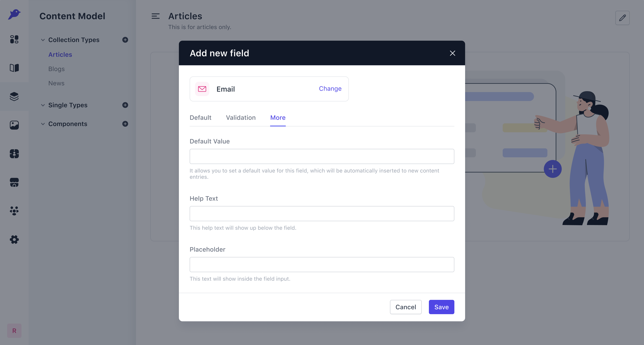Viewport: 644px width, 345px height.
Task: Open the book content icon in sidebar
Action: [x=14, y=68]
